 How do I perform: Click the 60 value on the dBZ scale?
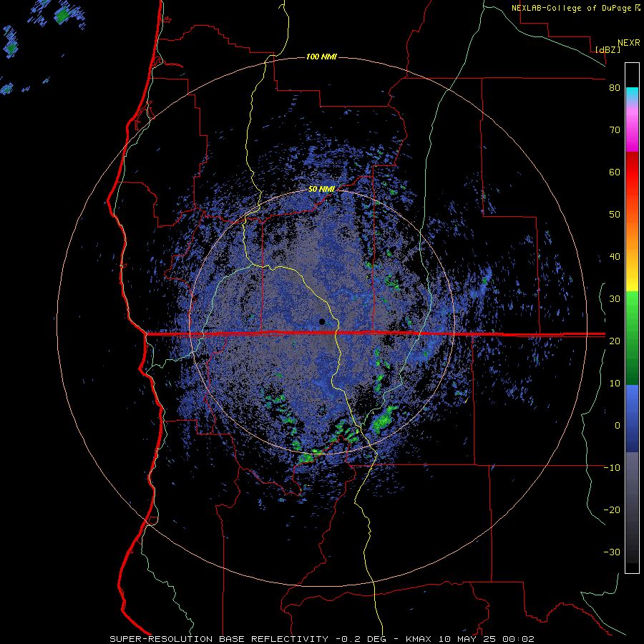[x=615, y=172]
